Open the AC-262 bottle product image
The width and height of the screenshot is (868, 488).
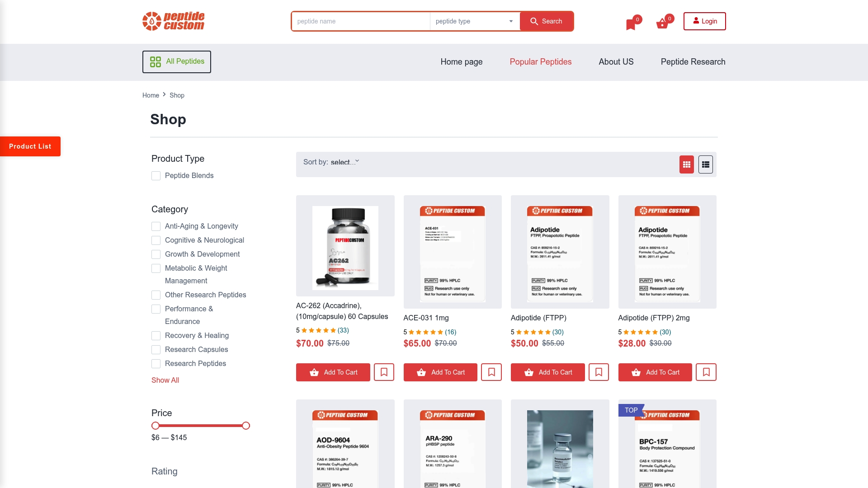tap(345, 248)
